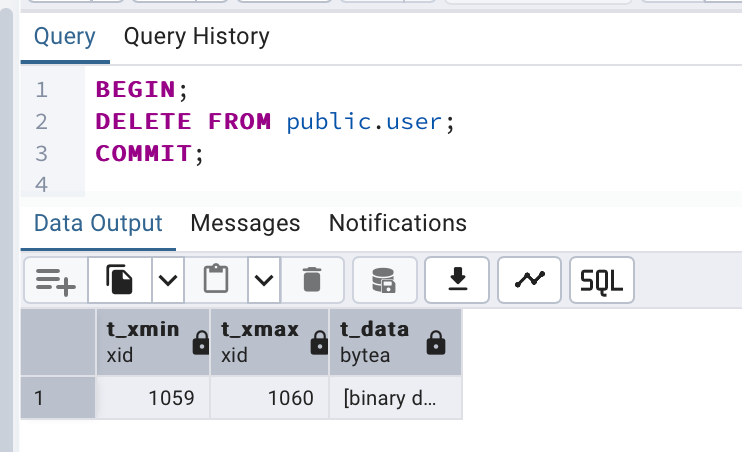The image size is (742, 452).
Task: Click the DELETE FROM line in the editor
Action: point(275,122)
